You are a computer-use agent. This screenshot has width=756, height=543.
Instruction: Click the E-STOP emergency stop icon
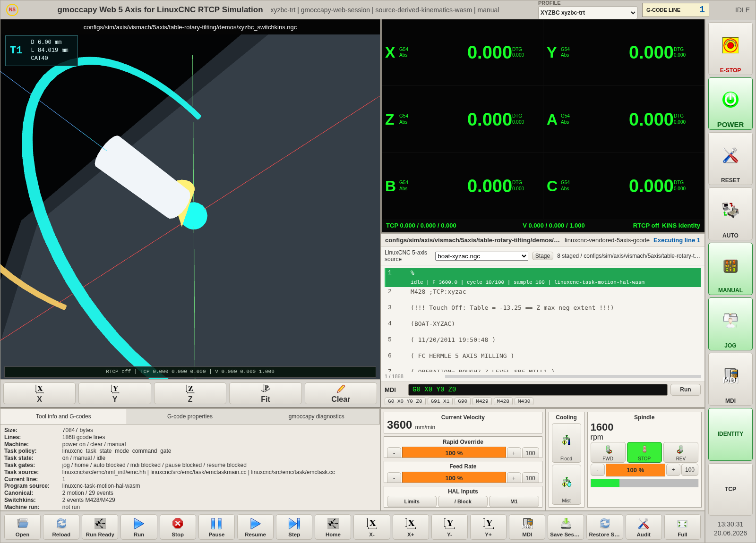[730, 45]
